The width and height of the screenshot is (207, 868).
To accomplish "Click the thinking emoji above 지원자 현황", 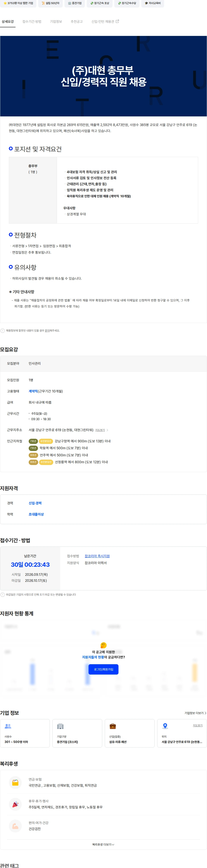I will [104, 645].
